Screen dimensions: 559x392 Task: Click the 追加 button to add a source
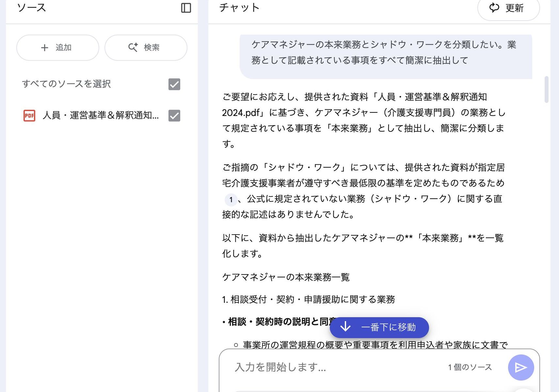[x=57, y=48]
